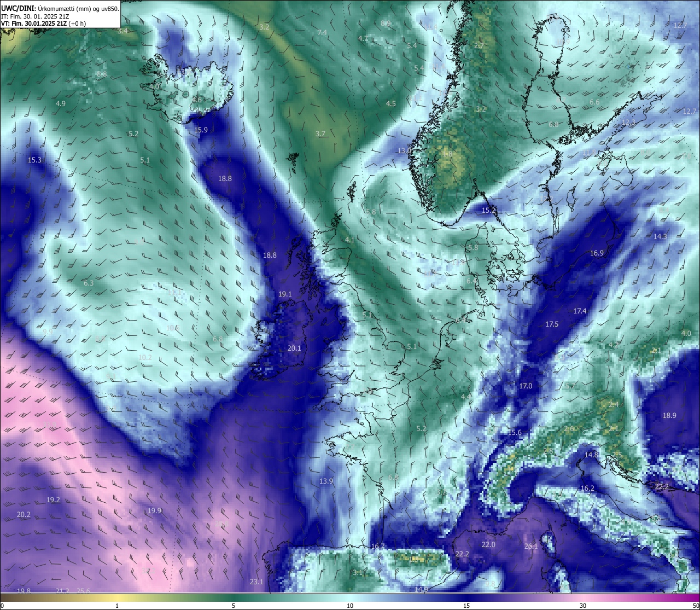The width and height of the screenshot is (700, 610).
Task: Click legend tick label '10'
Action: 350,606
